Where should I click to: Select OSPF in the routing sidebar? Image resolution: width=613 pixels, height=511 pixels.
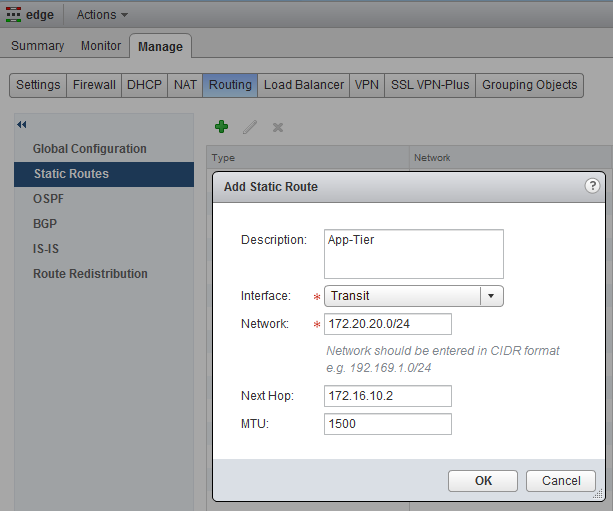point(48,199)
